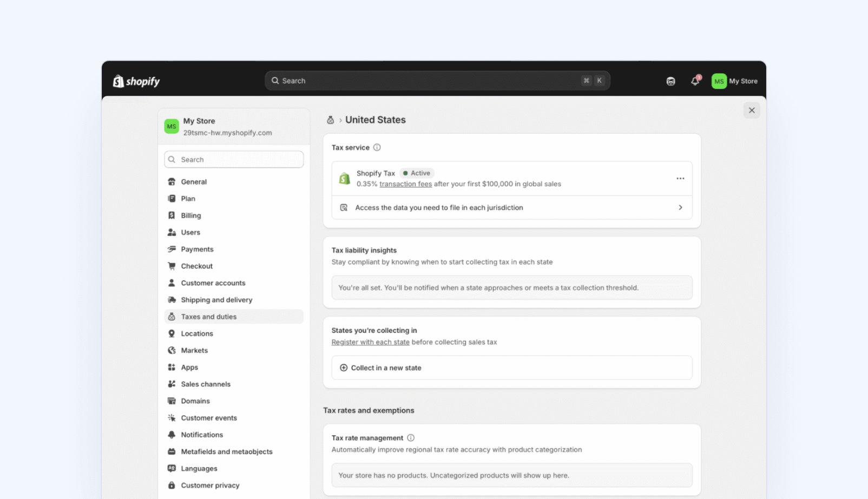Open Access the data you need to file row
This screenshot has height=499, width=868.
point(512,207)
